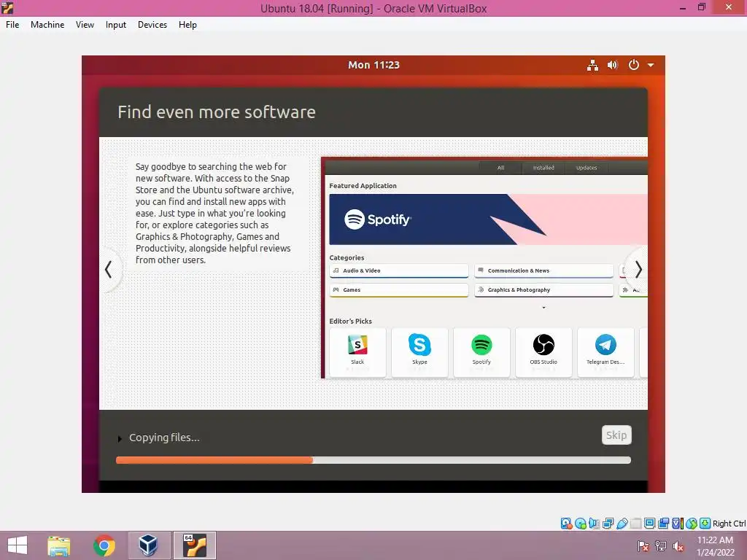Click the Spotify icon in Editor's Picks
The height and width of the screenshot is (560, 747).
click(x=481, y=345)
